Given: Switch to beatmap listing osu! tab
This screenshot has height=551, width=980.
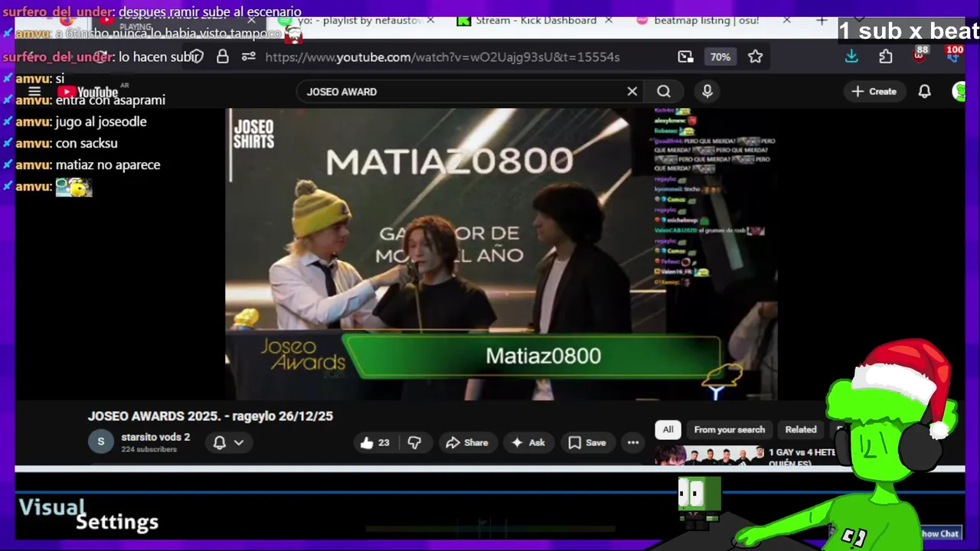Looking at the screenshot, I should click(x=705, y=21).
